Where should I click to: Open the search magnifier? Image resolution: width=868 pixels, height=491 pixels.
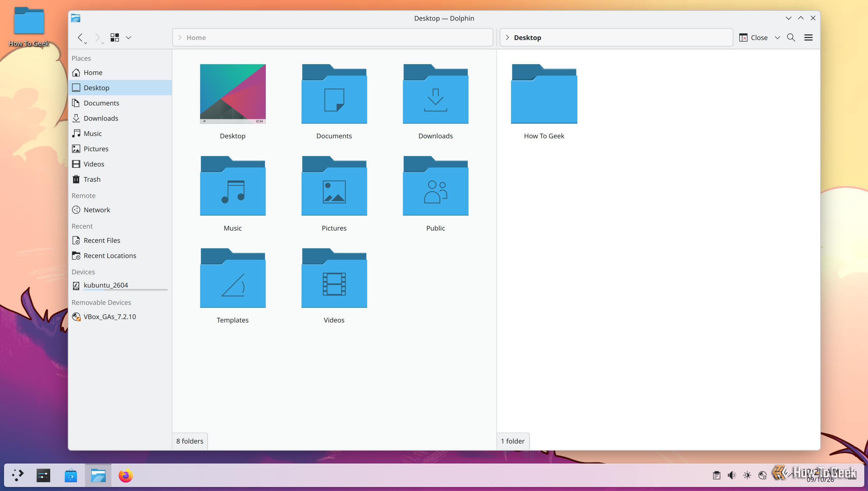(x=791, y=38)
